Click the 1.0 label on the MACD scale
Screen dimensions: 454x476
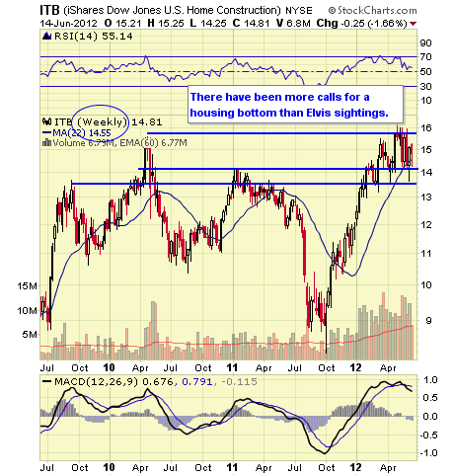[x=431, y=380]
